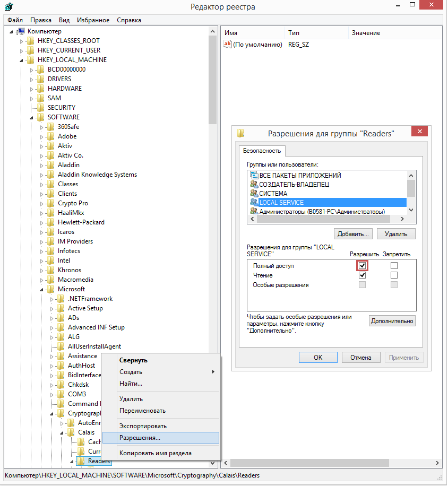Select the HKEY_CLASSES_ROOT folder icon
The height and width of the screenshot is (486, 448).
pyautogui.click(x=31, y=41)
